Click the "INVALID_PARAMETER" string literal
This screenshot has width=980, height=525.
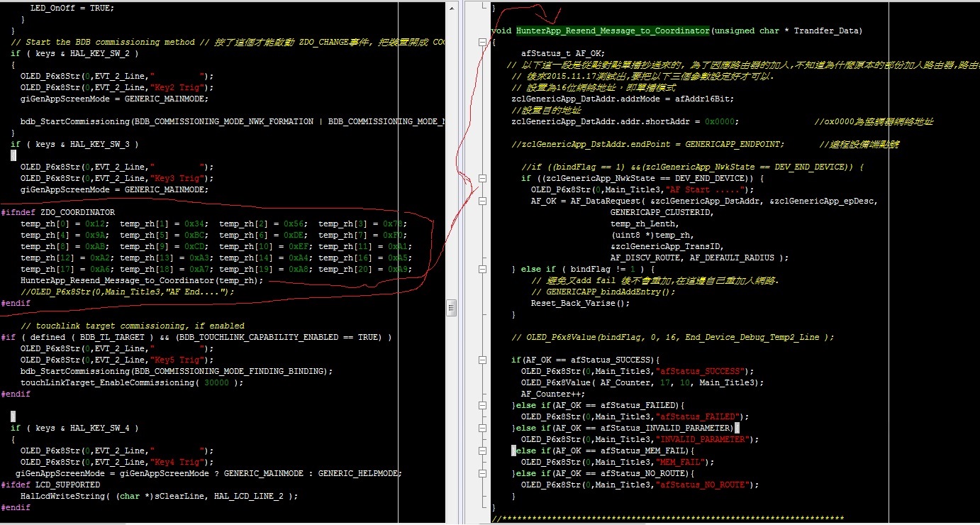(702, 439)
